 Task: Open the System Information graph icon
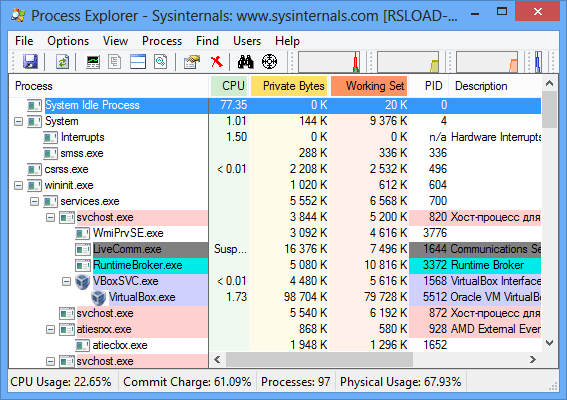(93, 61)
